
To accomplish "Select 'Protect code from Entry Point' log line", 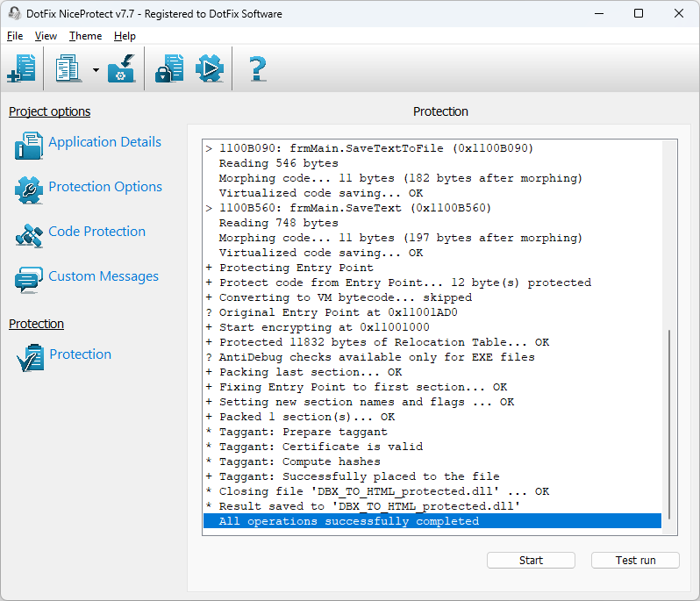I will click(432, 283).
